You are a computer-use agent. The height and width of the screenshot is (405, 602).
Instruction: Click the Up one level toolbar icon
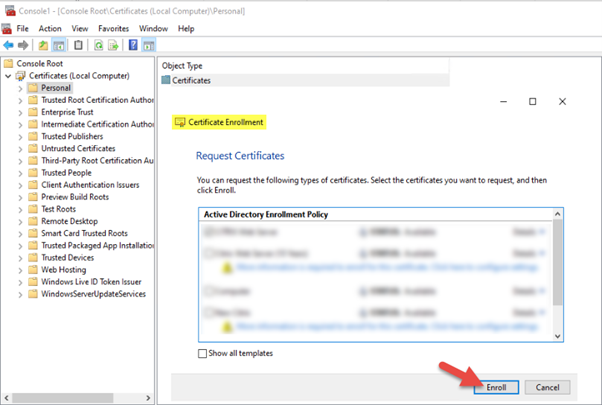43,45
